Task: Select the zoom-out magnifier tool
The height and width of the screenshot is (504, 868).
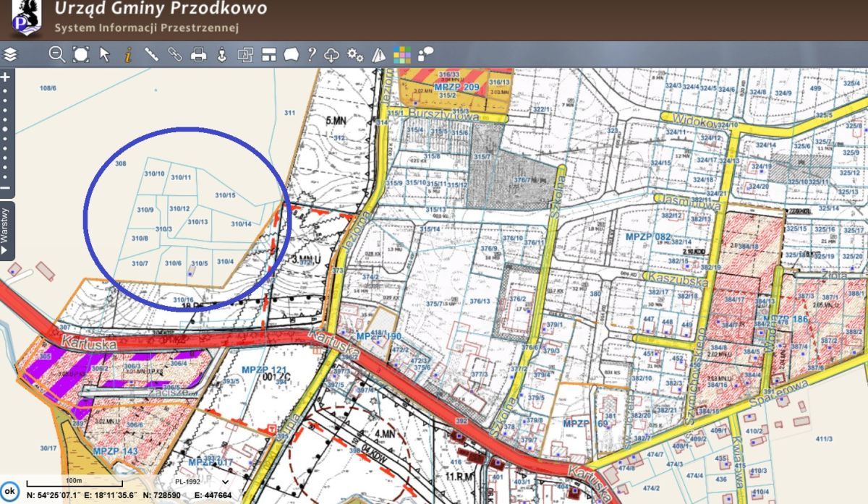Action: click(x=55, y=54)
